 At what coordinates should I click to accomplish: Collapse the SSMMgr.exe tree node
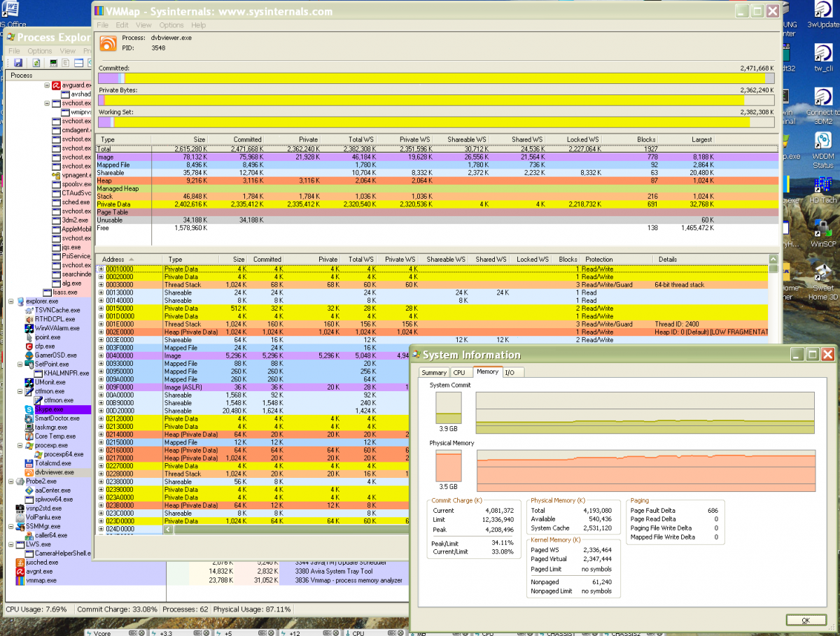point(11,526)
